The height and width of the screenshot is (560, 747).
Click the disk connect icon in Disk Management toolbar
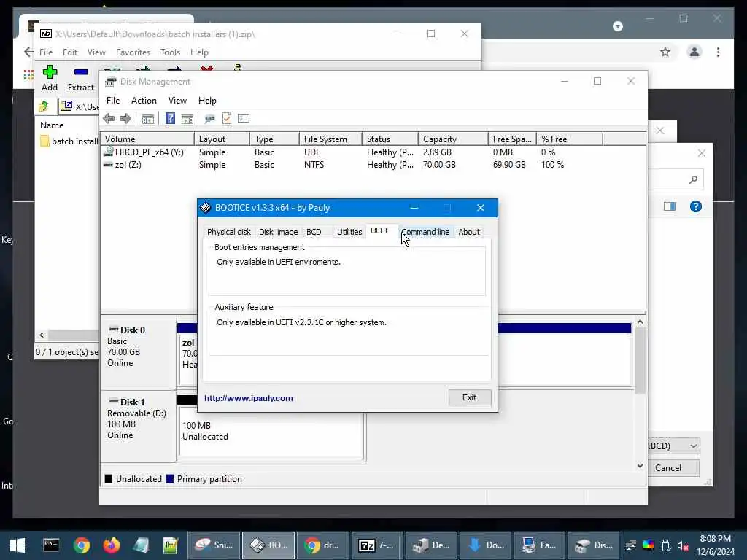tap(209, 119)
